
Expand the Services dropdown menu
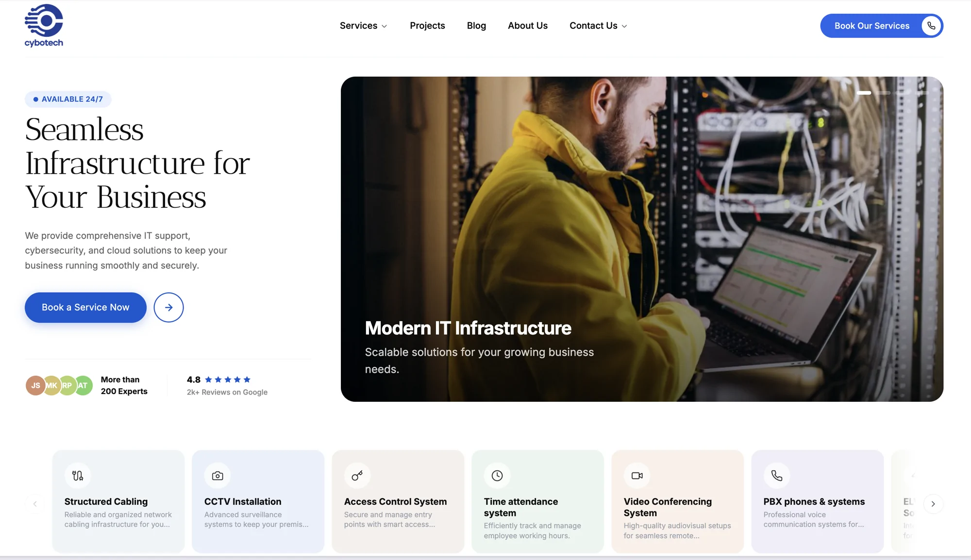[x=364, y=26]
